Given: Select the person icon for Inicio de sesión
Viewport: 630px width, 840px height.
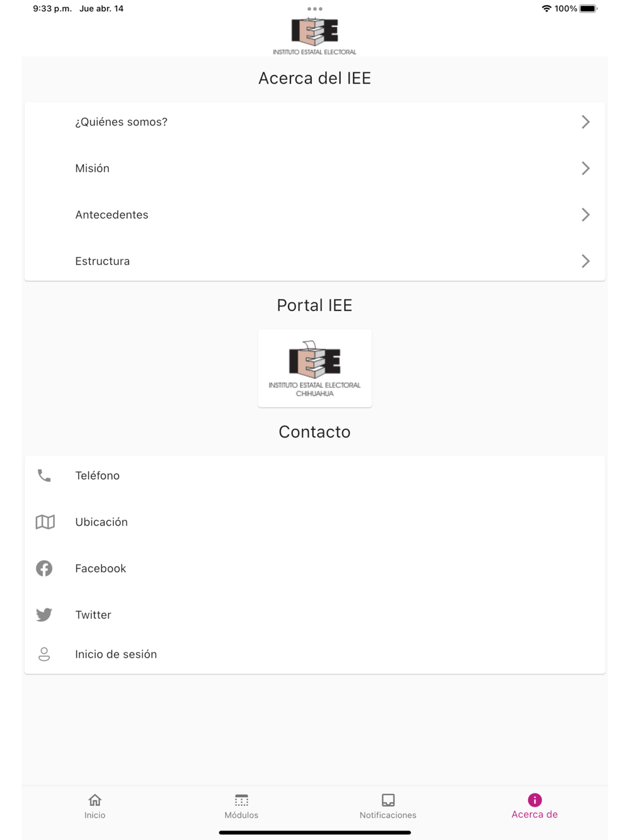Looking at the screenshot, I should (x=44, y=654).
